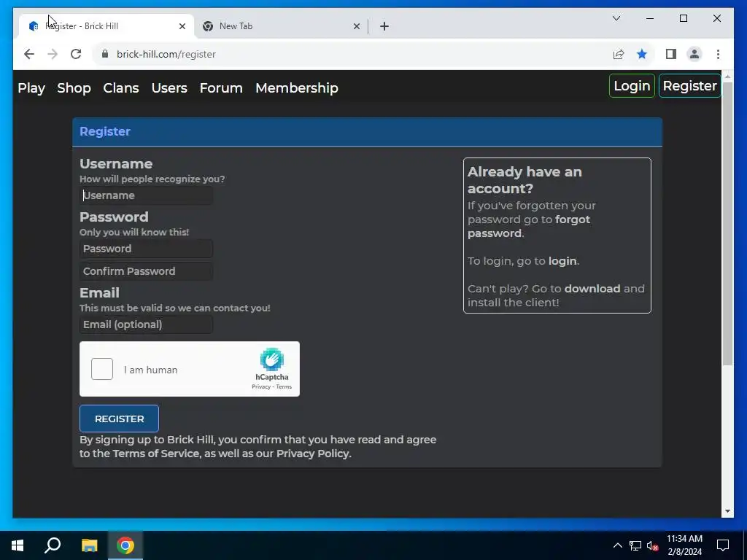Expand the tab search chevron

pos(616,18)
